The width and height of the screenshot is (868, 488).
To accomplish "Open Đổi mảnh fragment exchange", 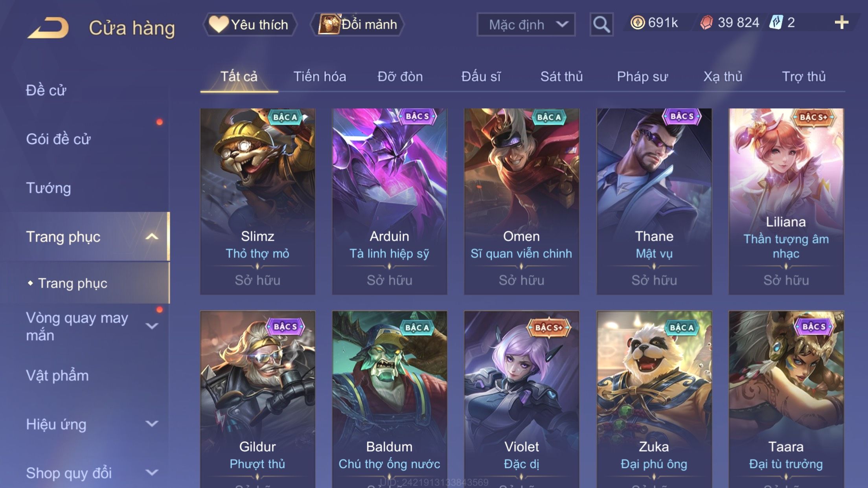I will coord(358,24).
